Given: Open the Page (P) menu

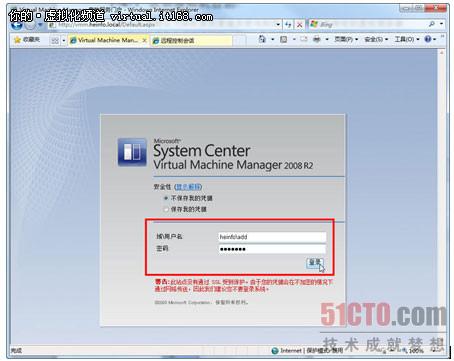Looking at the screenshot, I should [346, 39].
